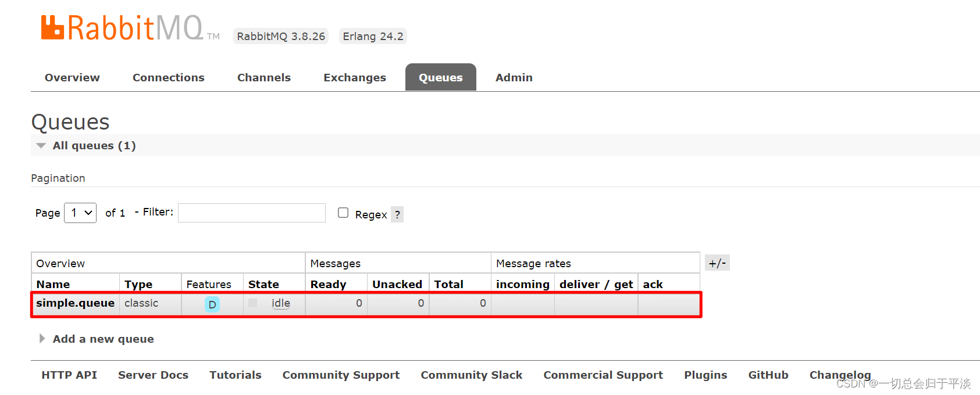Open the Server Docs footer link
The height and width of the screenshot is (395, 980).
point(153,375)
